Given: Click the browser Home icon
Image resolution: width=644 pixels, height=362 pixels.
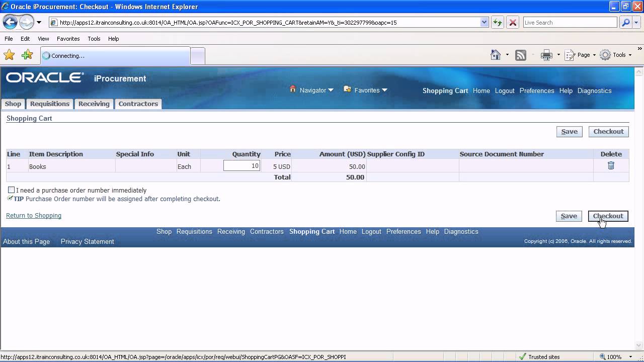Looking at the screenshot, I should (496, 55).
